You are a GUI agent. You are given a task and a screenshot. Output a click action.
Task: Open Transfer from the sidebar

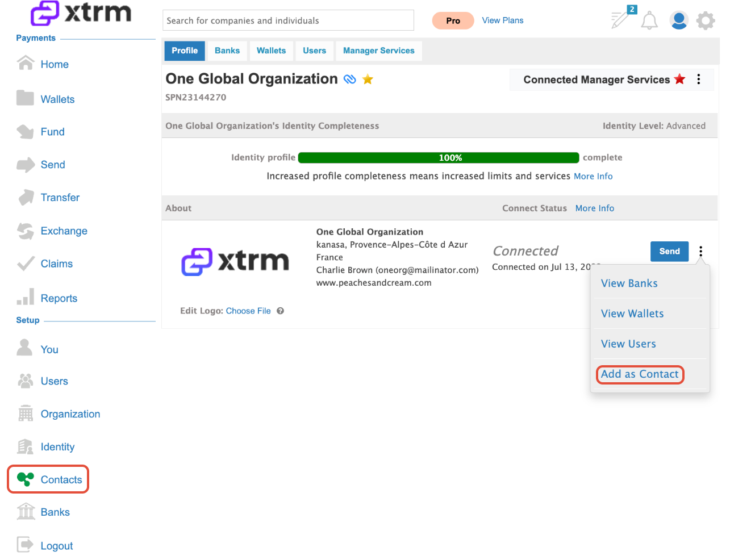click(60, 198)
